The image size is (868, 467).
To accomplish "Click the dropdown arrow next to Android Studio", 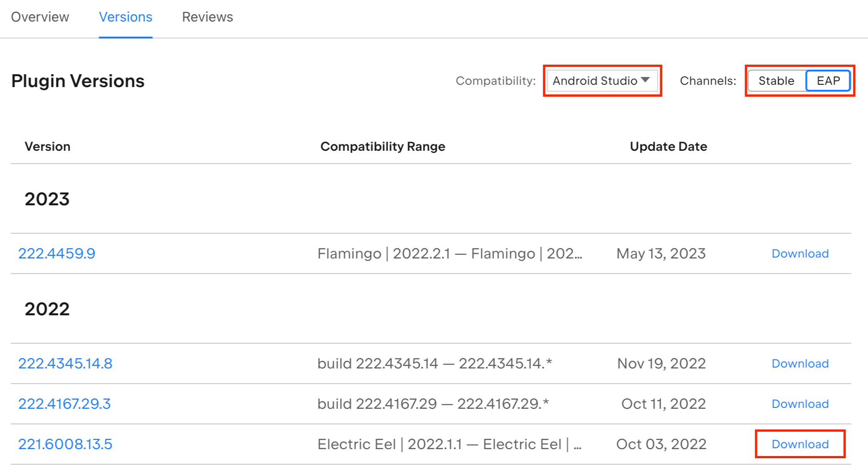I will point(645,80).
